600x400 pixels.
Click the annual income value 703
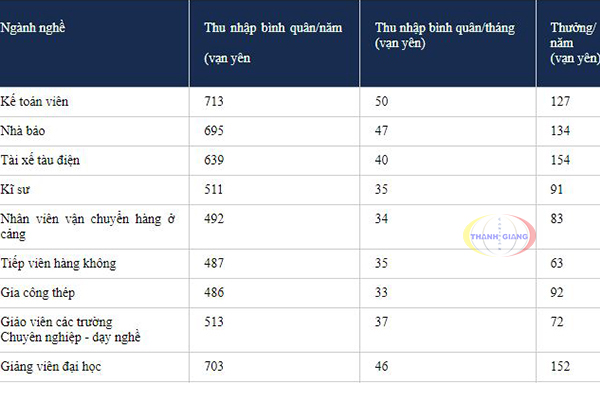tap(213, 366)
